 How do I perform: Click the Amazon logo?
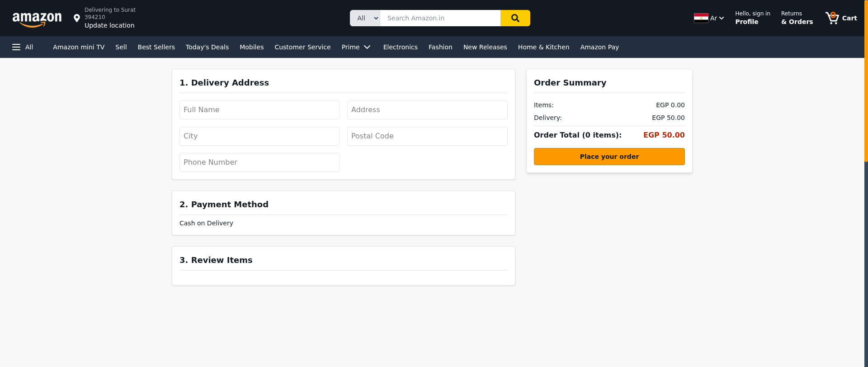[x=37, y=19]
